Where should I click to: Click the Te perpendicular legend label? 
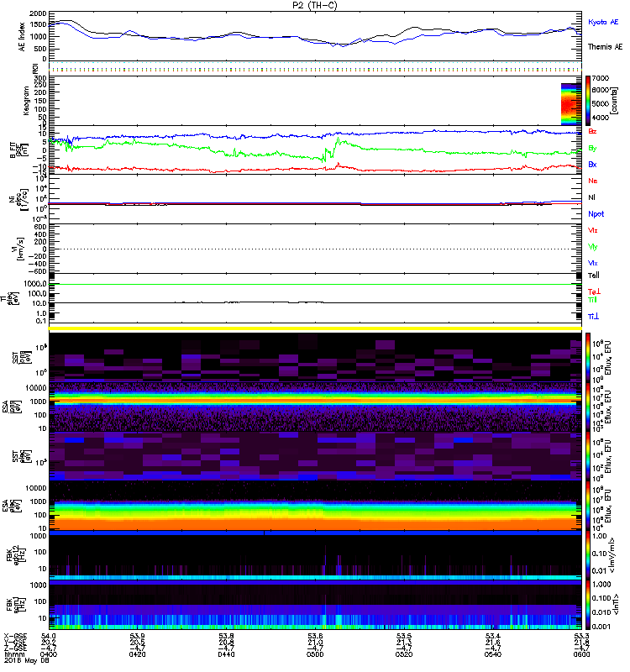pos(593,289)
